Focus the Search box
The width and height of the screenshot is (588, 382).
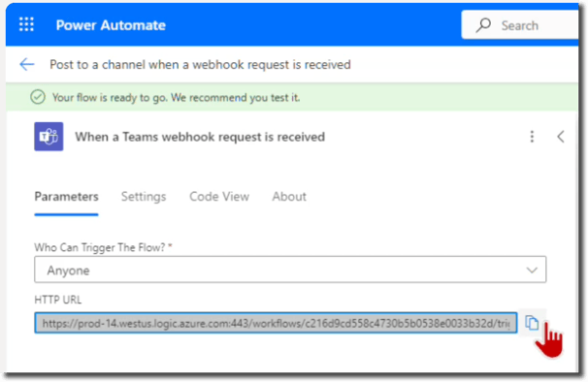[520, 25]
